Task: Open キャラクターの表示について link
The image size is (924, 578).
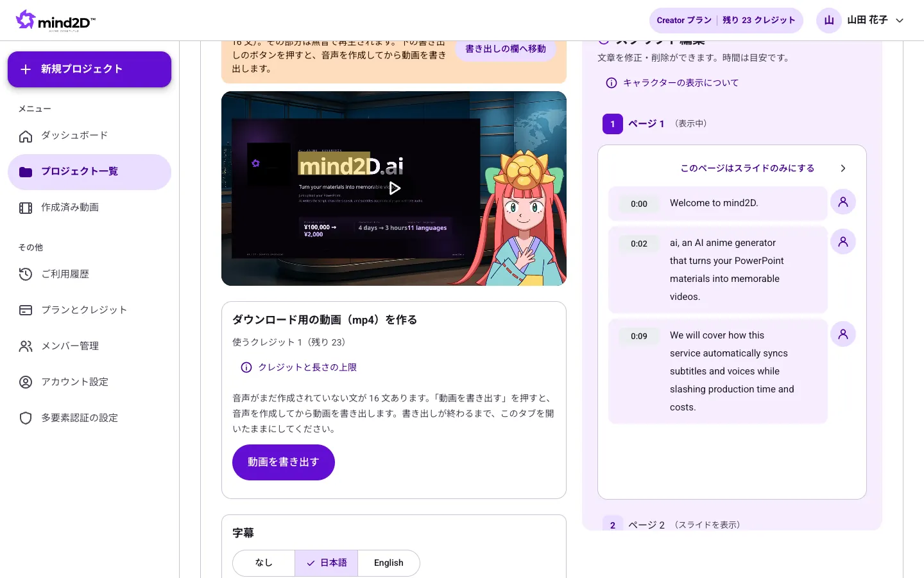Action: click(x=681, y=83)
